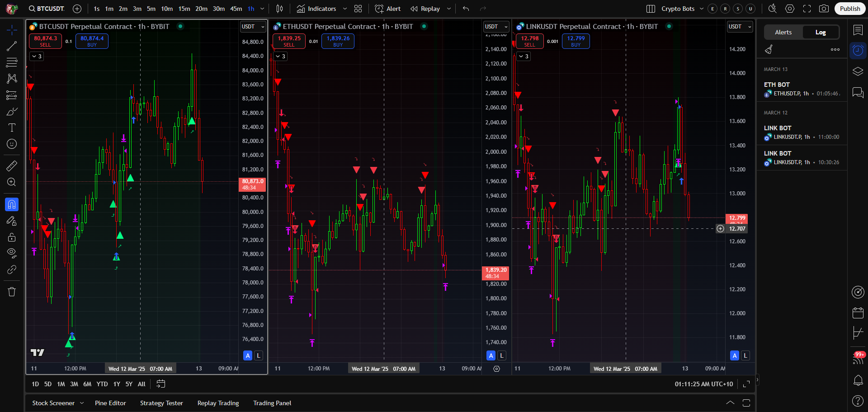Open the quick search icon
The image size is (868, 412).
773,9
